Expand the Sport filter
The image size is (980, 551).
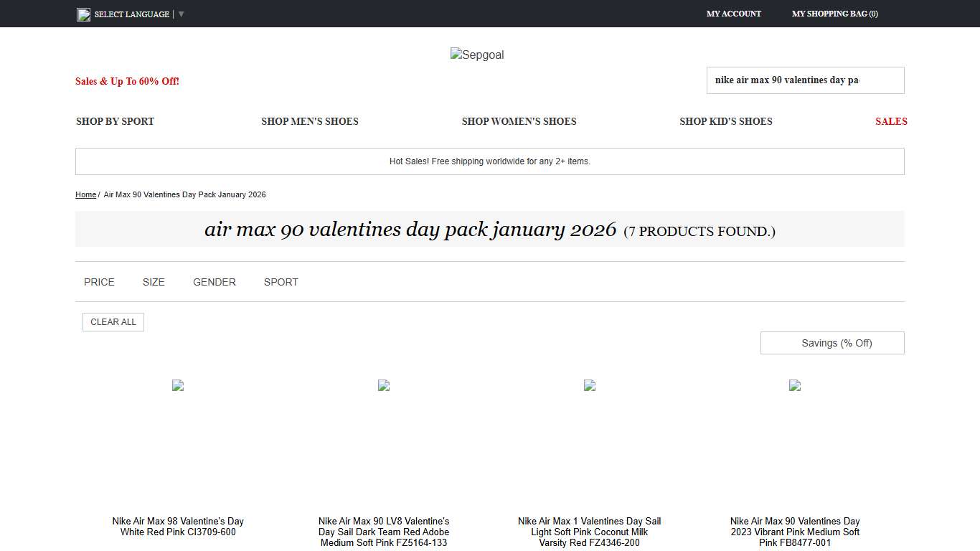(x=281, y=282)
